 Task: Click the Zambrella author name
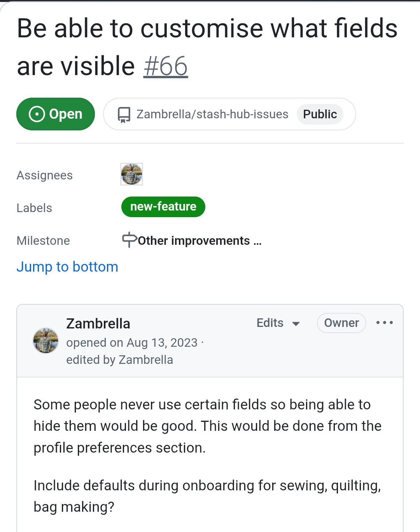[98, 323]
